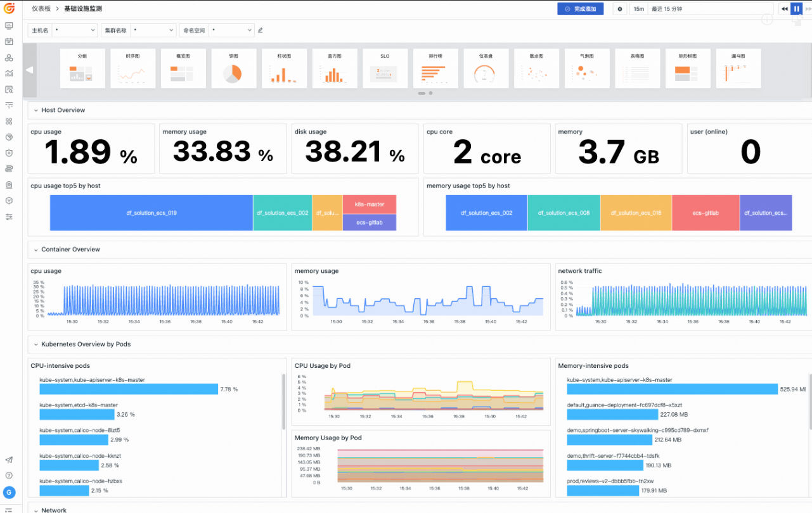Open the 集群名称 dropdown
This screenshot has height=513, width=812.
[153, 30]
